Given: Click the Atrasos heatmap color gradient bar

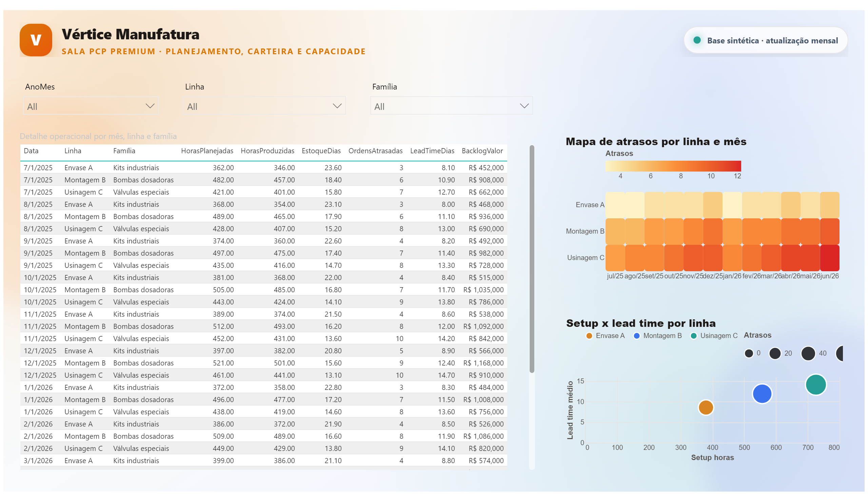Looking at the screenshot, I should pos(673,166).
